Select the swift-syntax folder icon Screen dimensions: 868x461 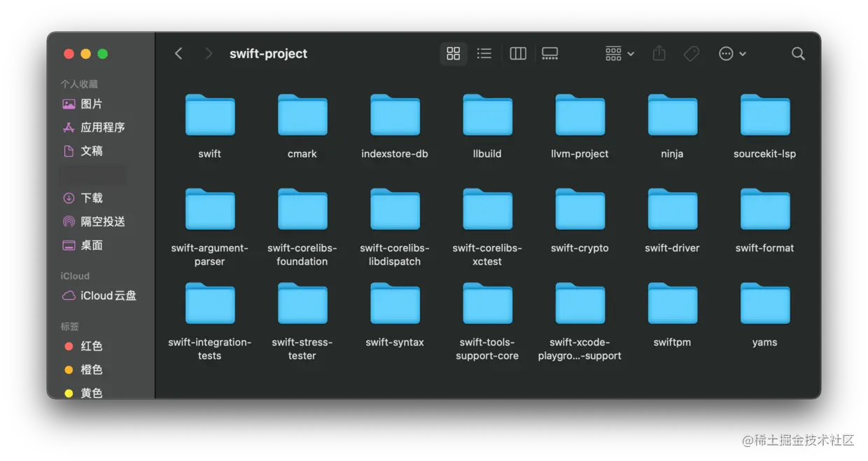coord(395,303)
